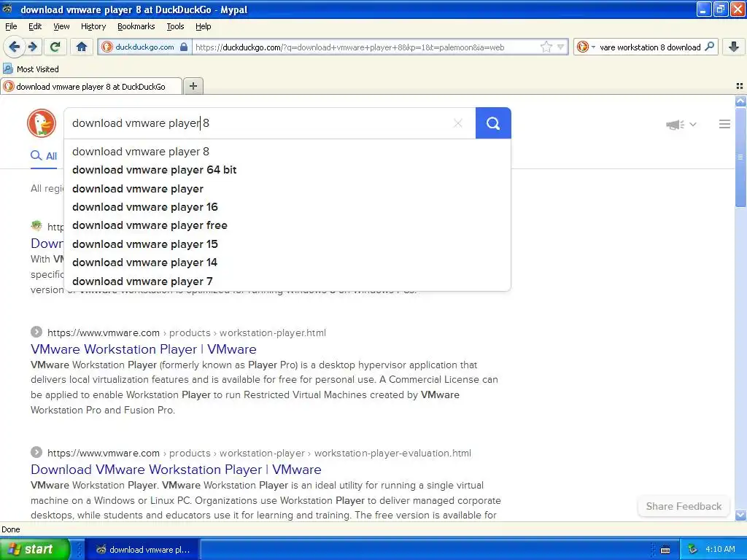Choose suggestion download vmware player 8
Image resolution: width=747 pixels, height=560 pixels.
pyautogui.click(x=287, y=152)
